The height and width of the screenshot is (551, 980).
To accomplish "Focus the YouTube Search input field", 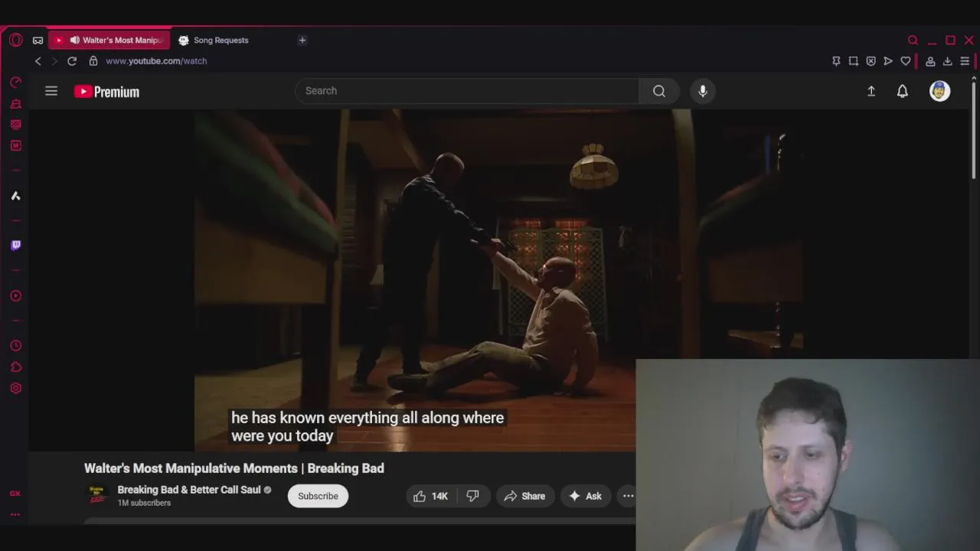I will [467, 91].
